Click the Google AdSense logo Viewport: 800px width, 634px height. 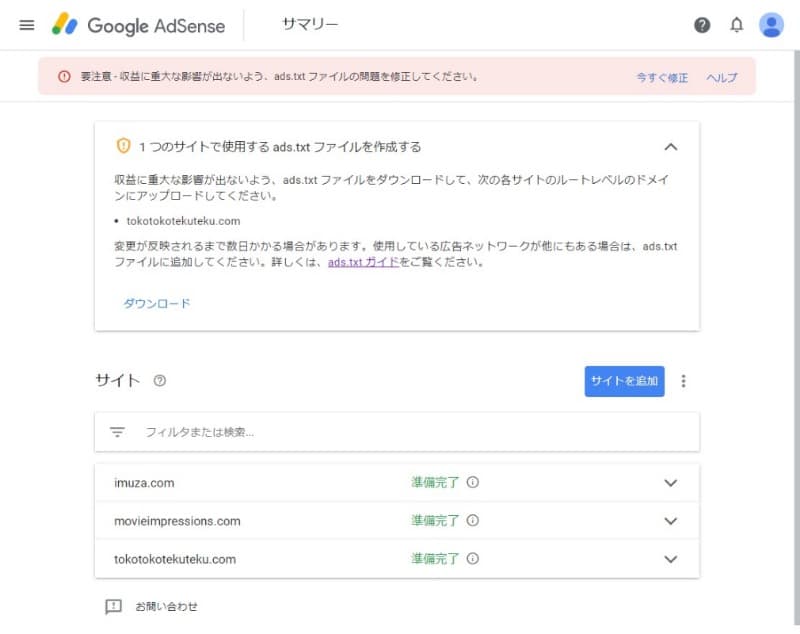coord(138,25)
